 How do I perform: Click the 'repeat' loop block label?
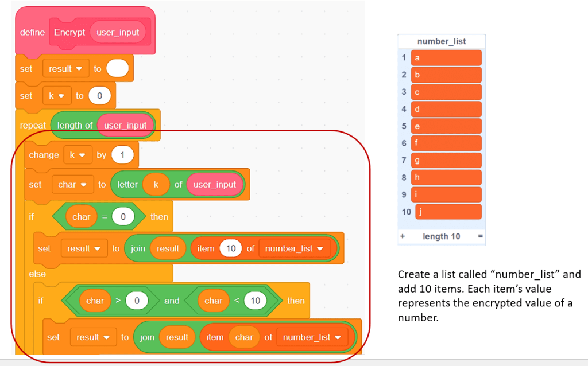(32, 126)
